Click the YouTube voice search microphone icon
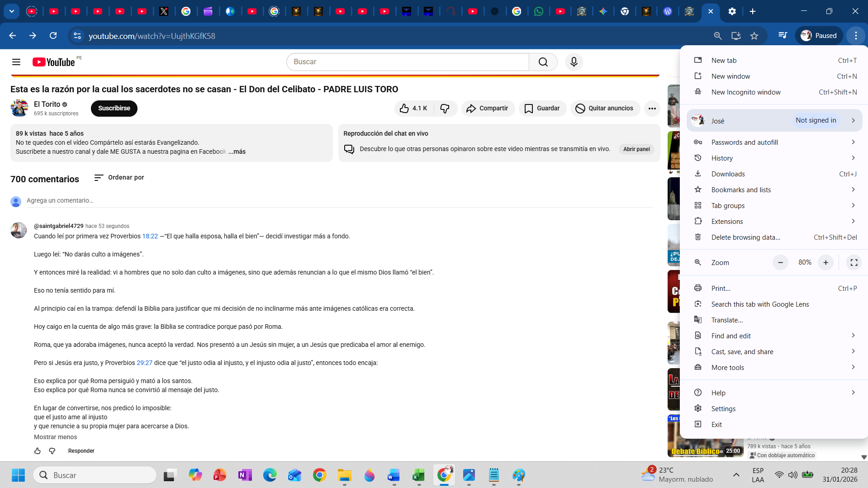 [x=574, y=62]
